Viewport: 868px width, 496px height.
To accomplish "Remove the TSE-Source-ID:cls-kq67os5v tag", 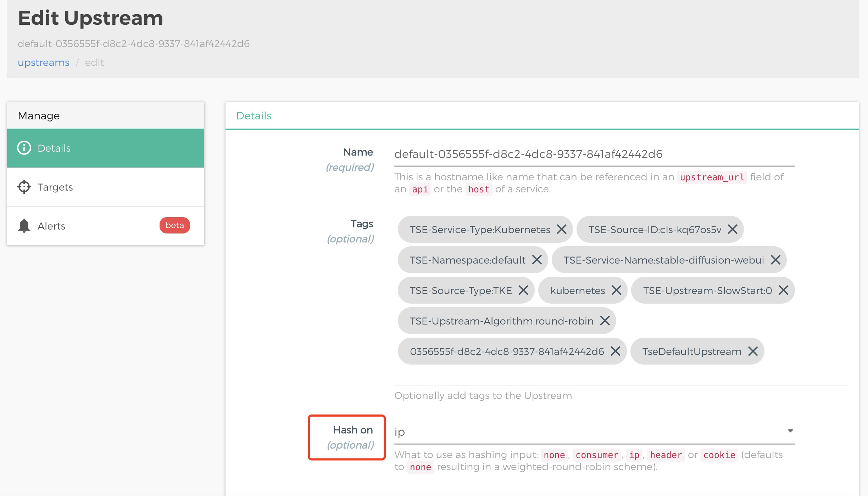I will 733,230.
